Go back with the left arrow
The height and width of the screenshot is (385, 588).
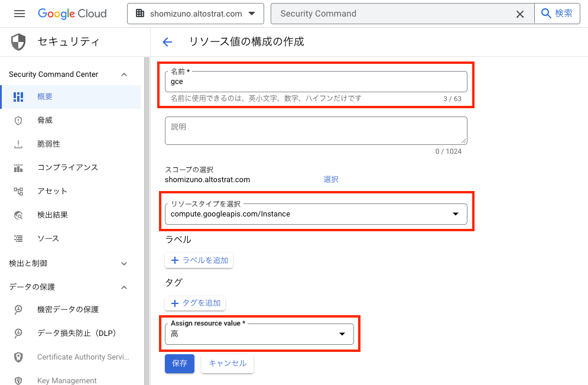(167, 41)
